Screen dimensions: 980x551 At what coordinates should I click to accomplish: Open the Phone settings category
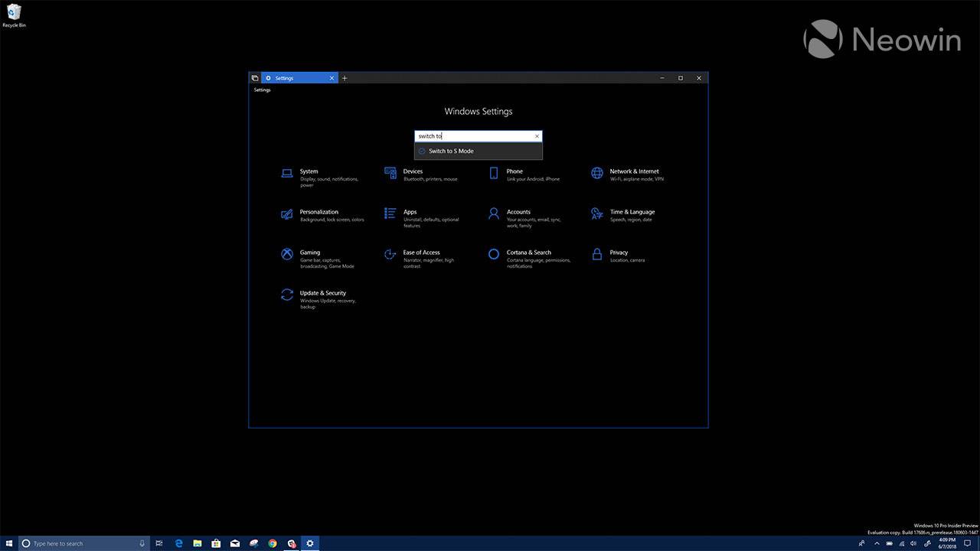click(524, 175)
